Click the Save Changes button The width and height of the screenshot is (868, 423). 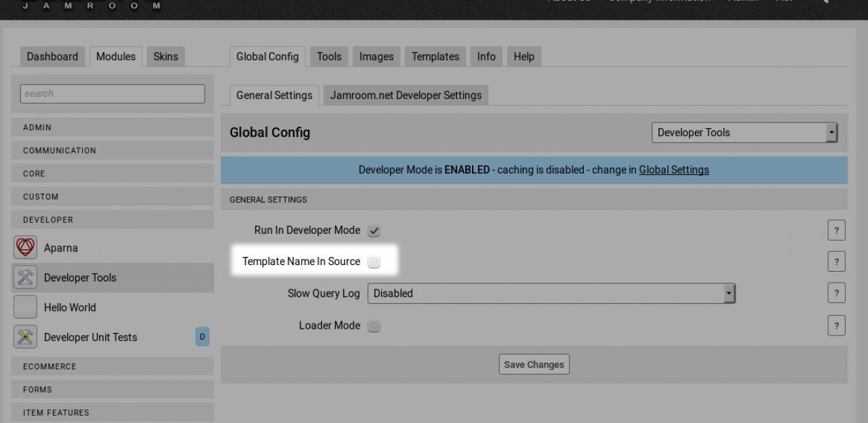pyautogui.click(x=534, y=364)
